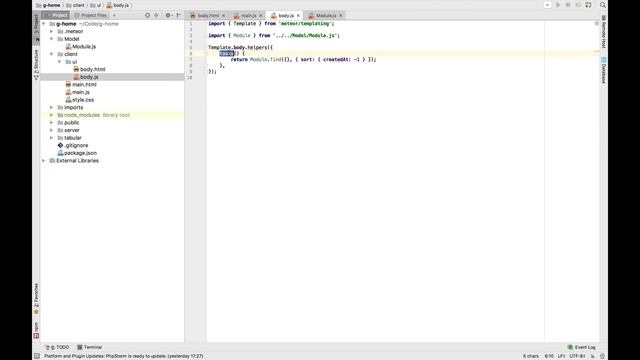Open the Database side panel
640x360 pixels.
tap(604, 70)
